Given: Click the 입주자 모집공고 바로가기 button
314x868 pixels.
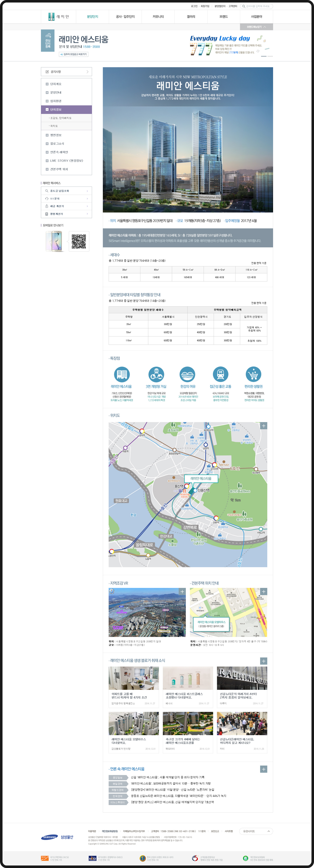Looking at the screenshot, I should pos(74,54).
